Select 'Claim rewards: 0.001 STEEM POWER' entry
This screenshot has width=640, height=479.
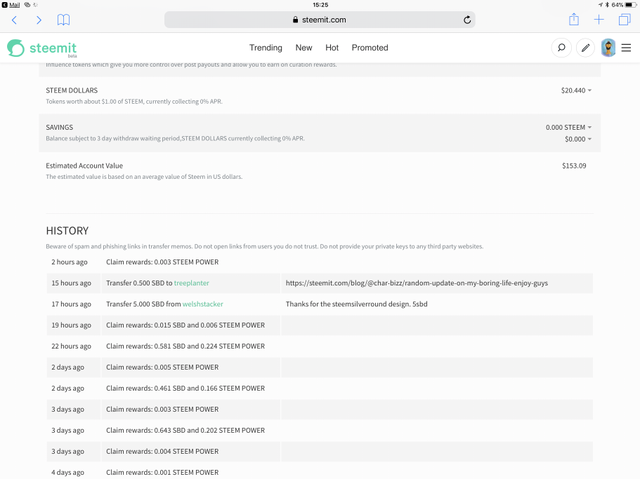162,472
